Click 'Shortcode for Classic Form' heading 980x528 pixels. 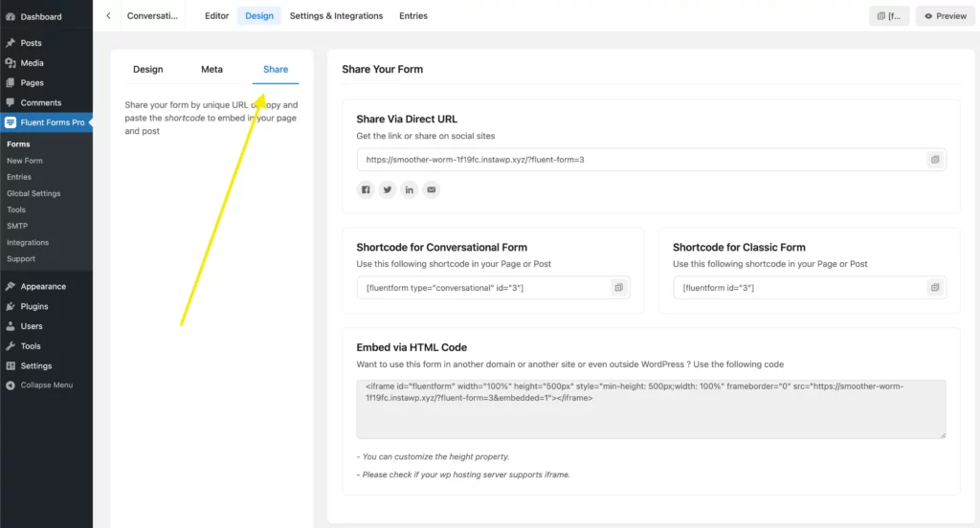pyautogui.click(x=739, y=248)
